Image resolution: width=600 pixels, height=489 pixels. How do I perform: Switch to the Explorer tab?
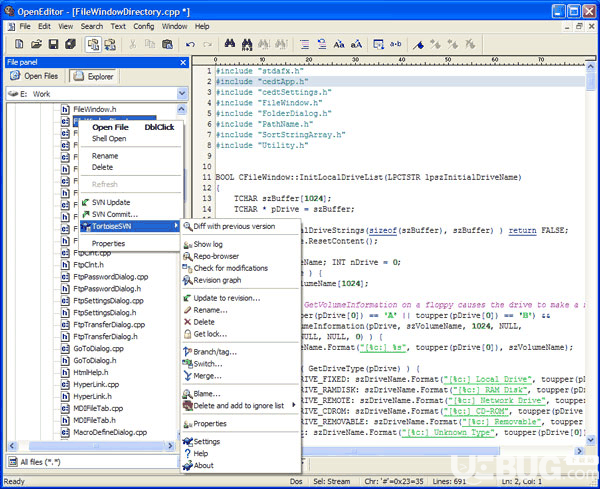click(94, 76)
